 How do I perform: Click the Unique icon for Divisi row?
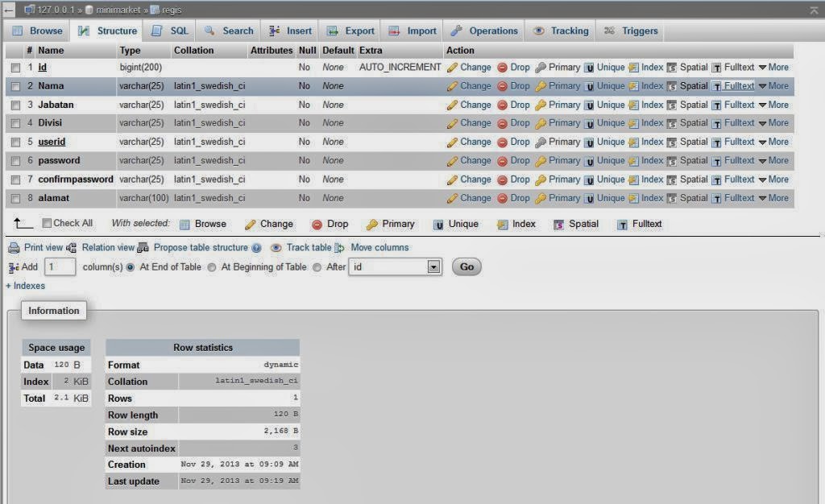(589, 123)
